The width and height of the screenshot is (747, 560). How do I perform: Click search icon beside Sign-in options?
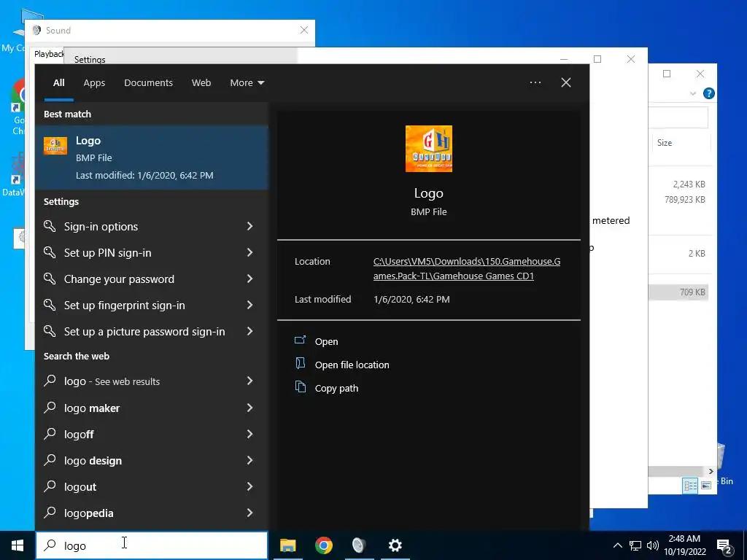pos(50,226)
